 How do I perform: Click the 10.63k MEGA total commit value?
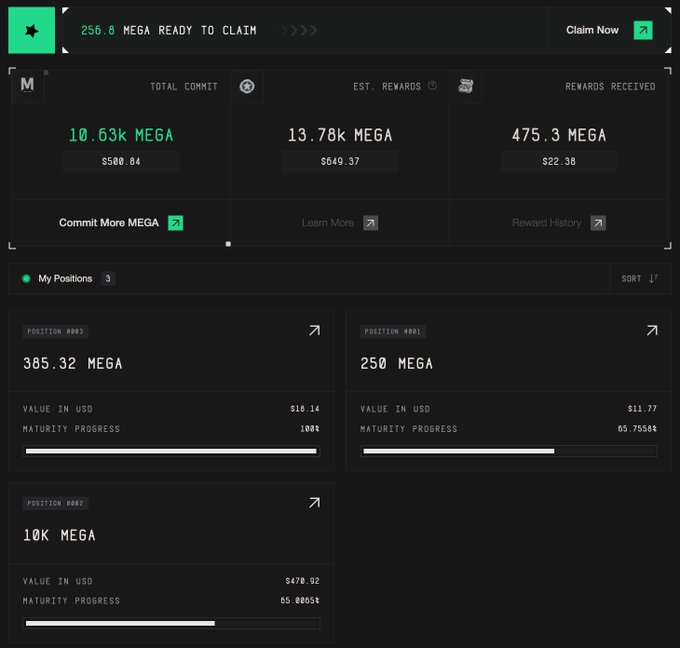point(121,135)
